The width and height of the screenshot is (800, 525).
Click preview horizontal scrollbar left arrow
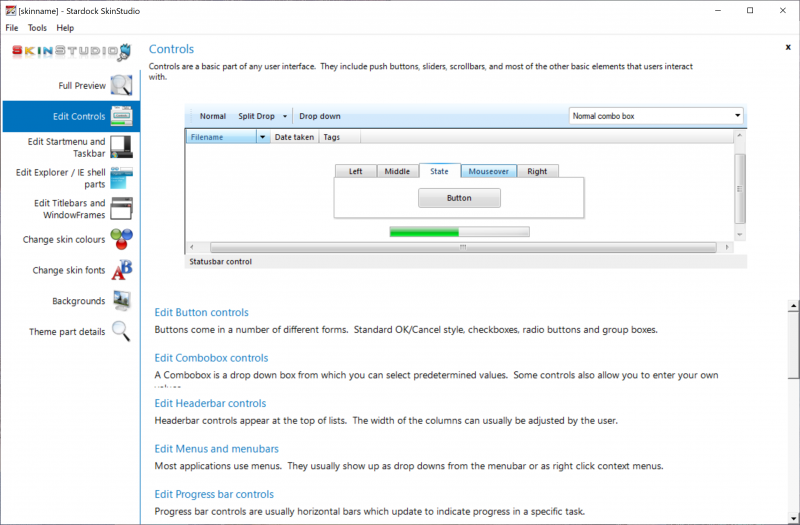point(192,247)
